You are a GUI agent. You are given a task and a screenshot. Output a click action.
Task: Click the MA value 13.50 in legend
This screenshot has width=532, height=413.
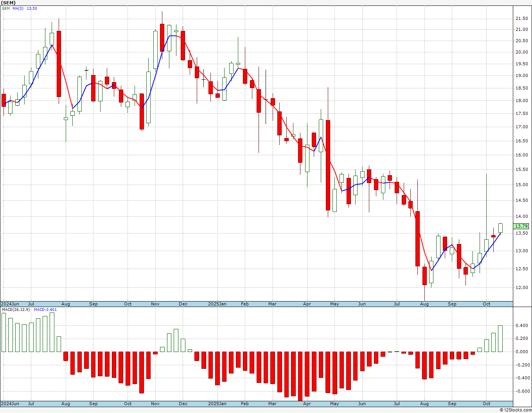(x=32, y=9)
